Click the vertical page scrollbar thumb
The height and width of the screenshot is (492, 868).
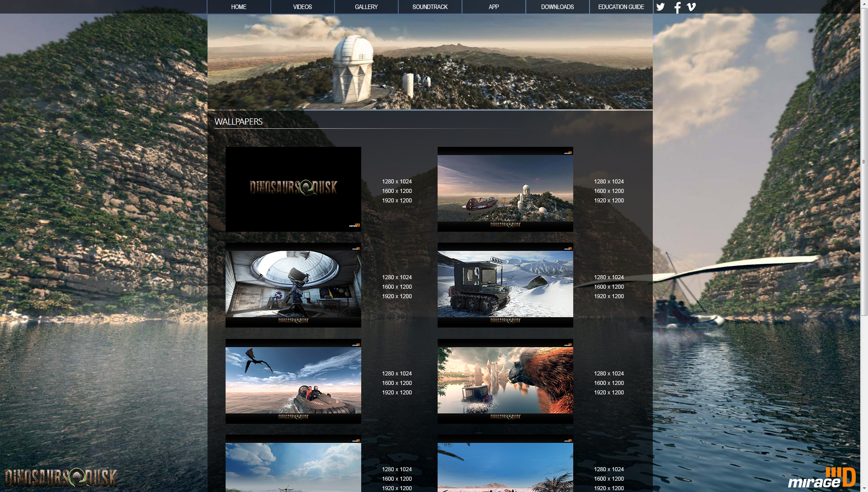pyautogui.click(x=864, y=161)
